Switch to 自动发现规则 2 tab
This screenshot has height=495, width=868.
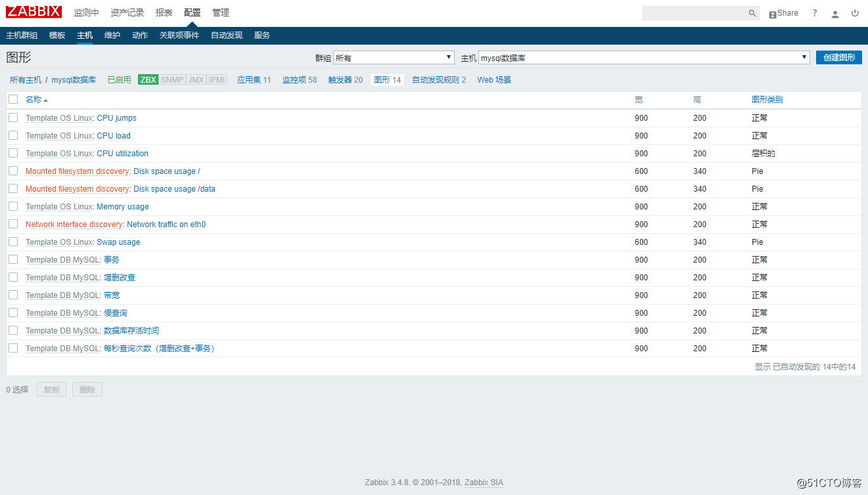439,79
